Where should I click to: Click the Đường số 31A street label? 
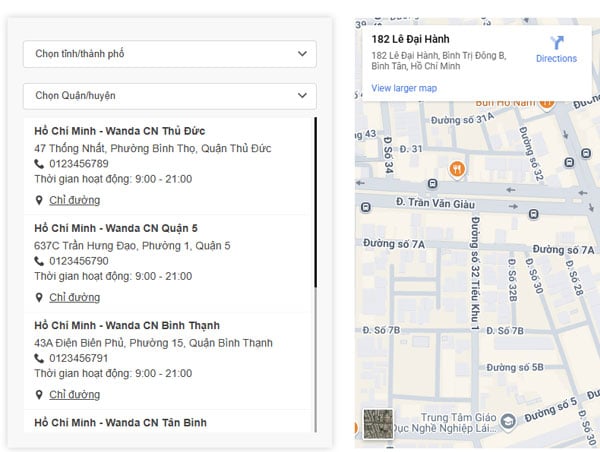pos(463,119)
